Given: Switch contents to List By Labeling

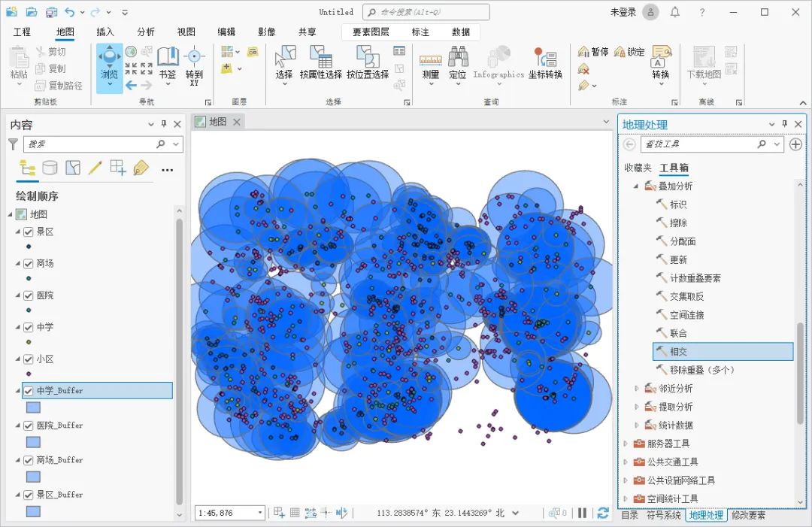Looking at the screenshot, I should click(x=141, y=168).
